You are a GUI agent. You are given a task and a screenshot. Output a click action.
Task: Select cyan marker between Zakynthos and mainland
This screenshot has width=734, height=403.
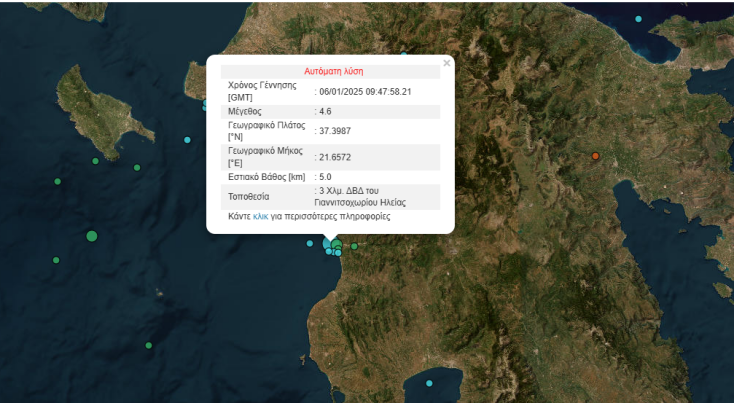pyautogui.click(x=187, y=140)
